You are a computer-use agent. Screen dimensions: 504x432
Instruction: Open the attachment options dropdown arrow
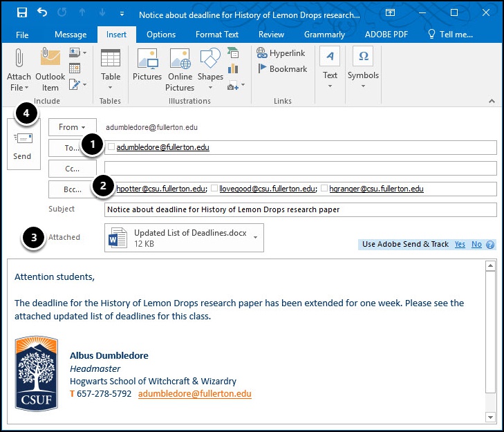pos(256,238)
